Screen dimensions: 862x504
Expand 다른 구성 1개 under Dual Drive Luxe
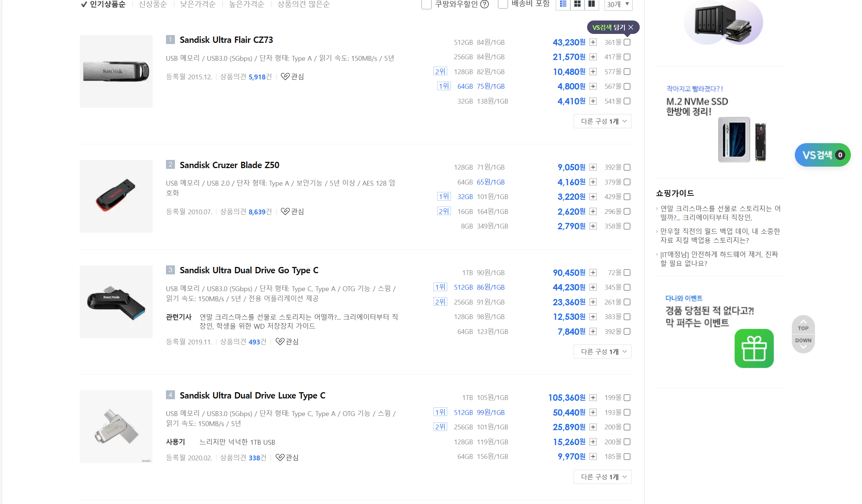pyautogui.click(x=603, y=477)
